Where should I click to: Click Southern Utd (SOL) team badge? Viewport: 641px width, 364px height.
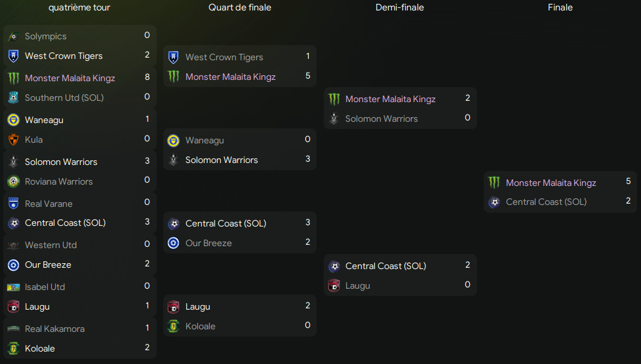click(x=14, y=98)
